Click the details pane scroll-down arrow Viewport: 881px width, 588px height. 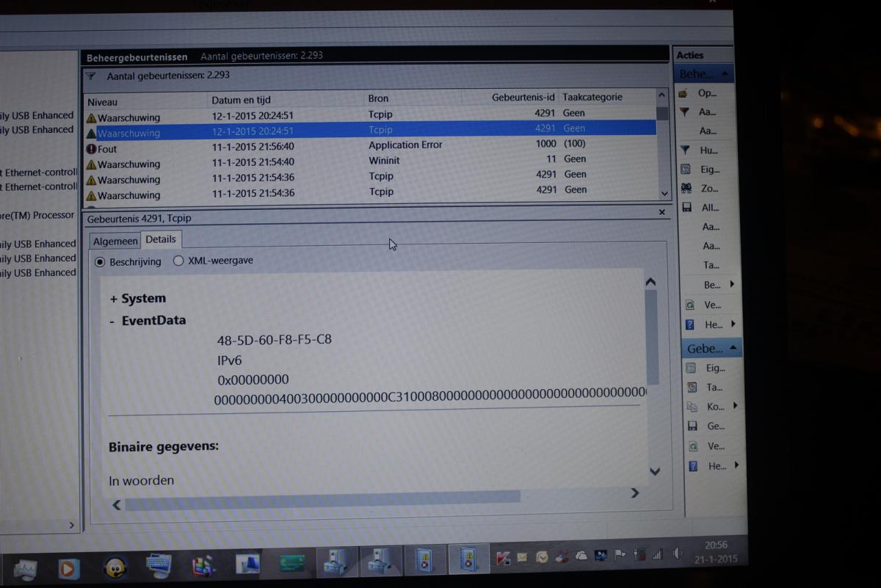(655, 471)
